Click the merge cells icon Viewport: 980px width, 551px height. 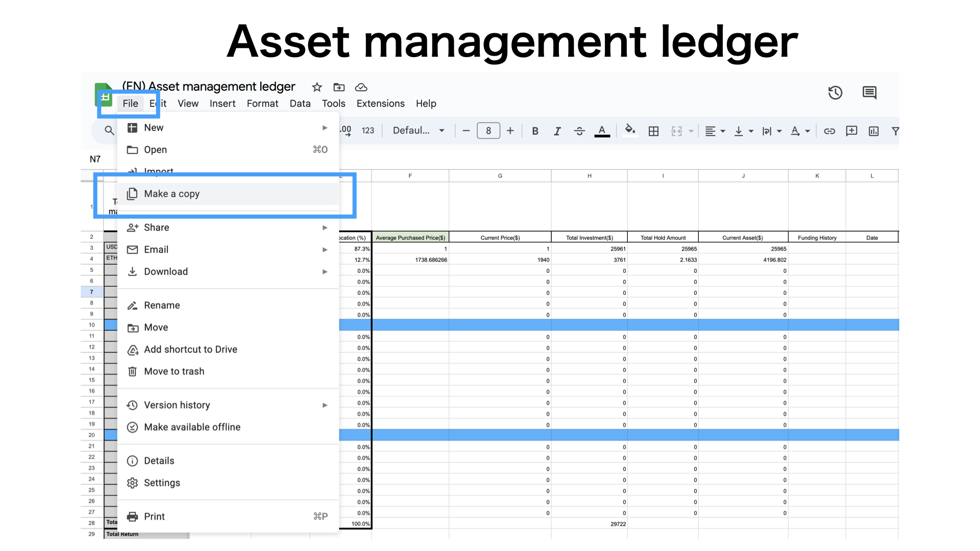[676, 131]
